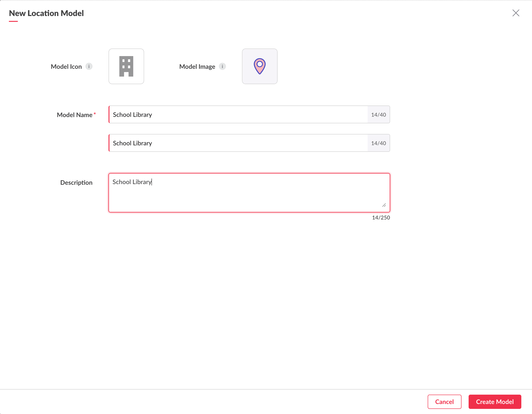Click the Model Image label
Viewport: 532px width, 414px height.
pyautogui.click(x=197, y=67)
